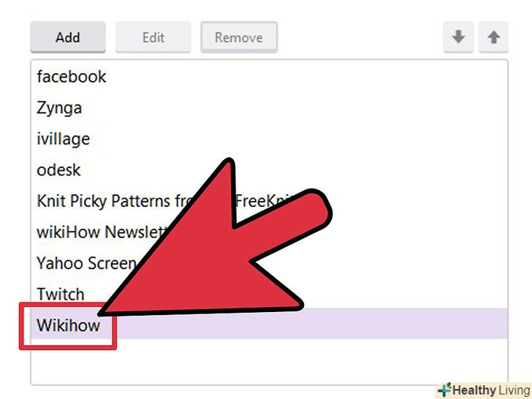Choose the Yahoo Screen entry
This screenshot has width=532, height=399.
click(86, 263)
